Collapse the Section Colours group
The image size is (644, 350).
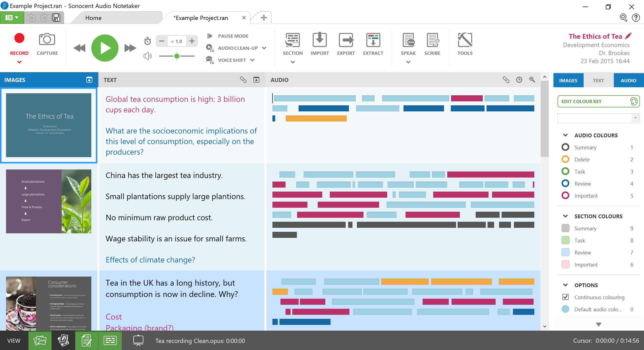click(566, 216)
